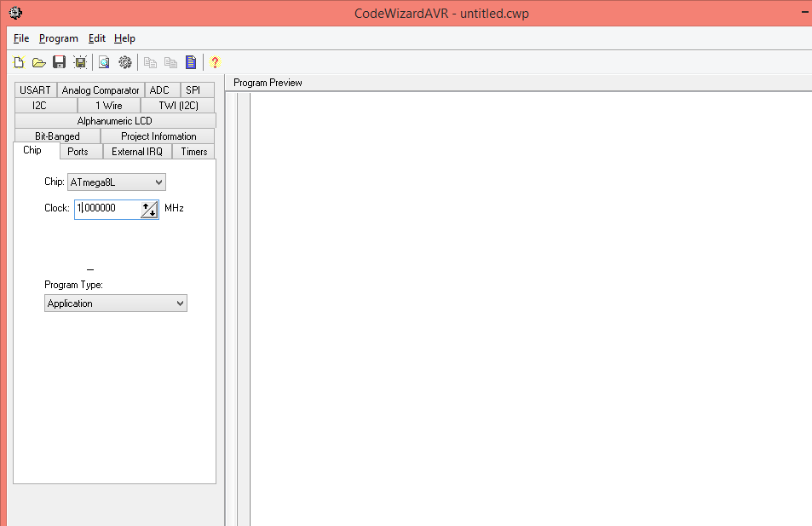Image resolution: width=812 pixels, height=526 pixels.
Task: Switch to the Timers tab
Action: click(194, 152)
